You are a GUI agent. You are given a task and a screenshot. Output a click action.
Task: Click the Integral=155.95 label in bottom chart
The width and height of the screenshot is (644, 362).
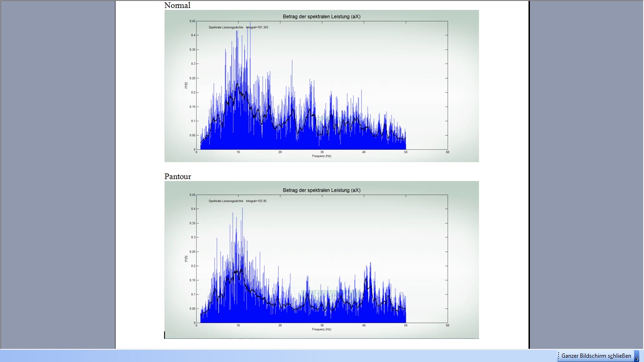(x=256, y=201)
